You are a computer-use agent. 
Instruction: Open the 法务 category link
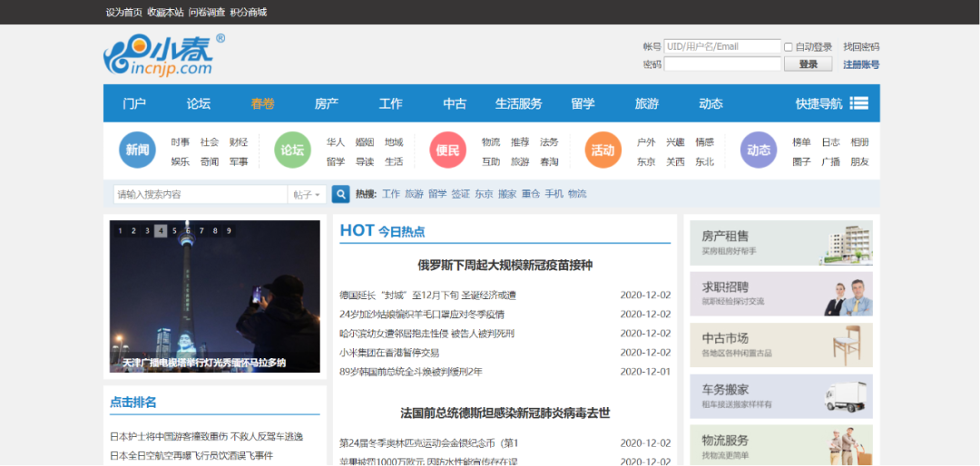click(549, 141)
